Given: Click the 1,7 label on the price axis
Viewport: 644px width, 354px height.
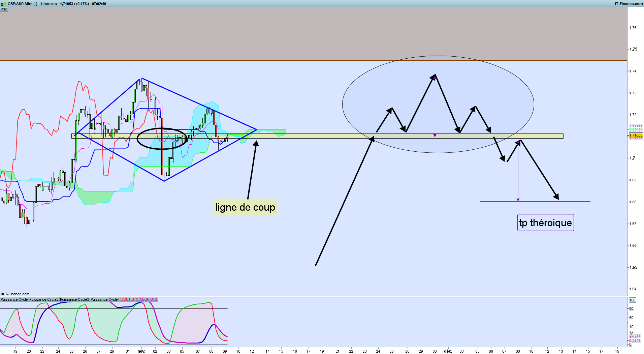Looking at the screenshot, I should coord(632,158).
